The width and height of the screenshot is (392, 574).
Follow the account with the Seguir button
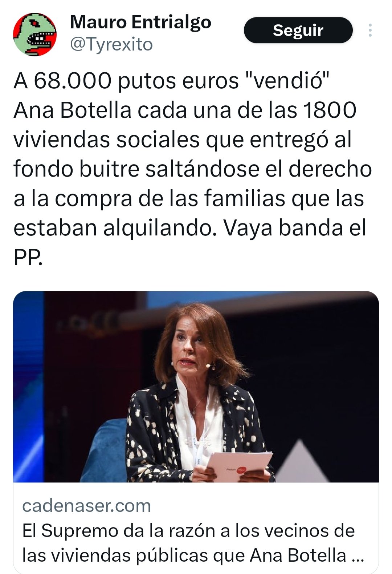[298, 30]
